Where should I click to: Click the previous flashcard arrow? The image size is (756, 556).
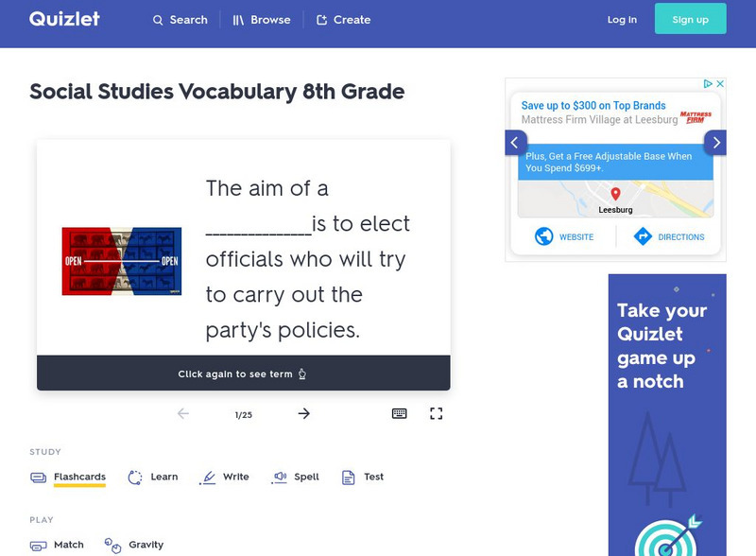point(183,413)
